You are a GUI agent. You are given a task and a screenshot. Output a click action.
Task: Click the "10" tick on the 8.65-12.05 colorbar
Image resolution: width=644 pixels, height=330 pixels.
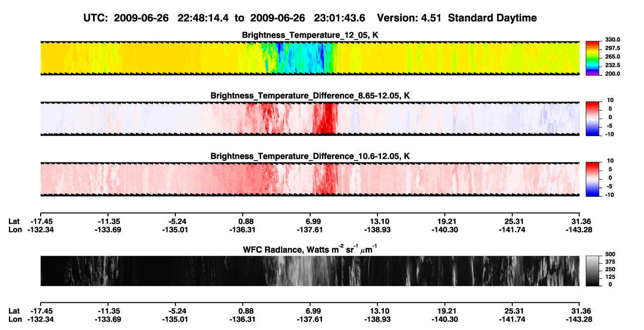click(609, 100)
